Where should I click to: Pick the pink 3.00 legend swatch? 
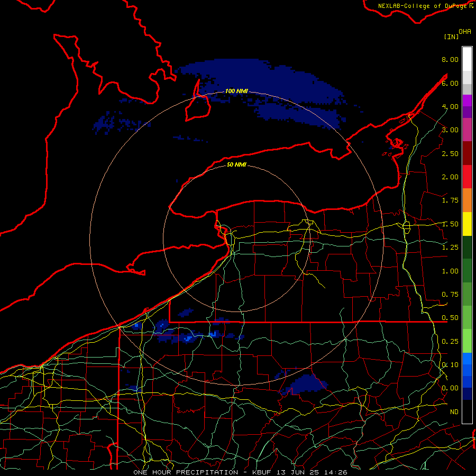[467, 130]
